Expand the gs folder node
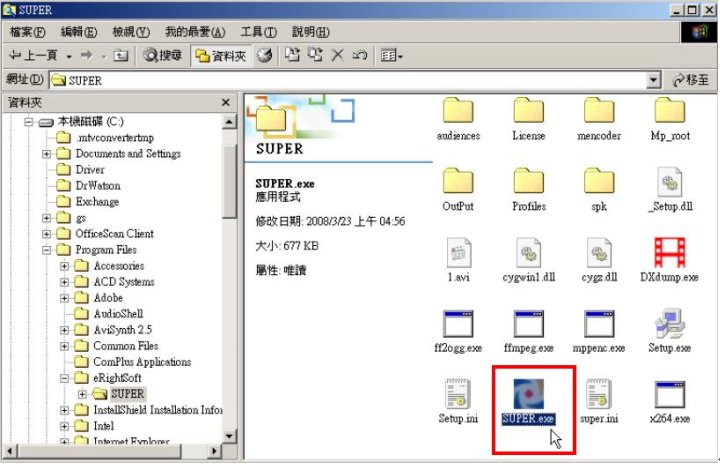This screenshot has width=720, height=464. pos(46,218)
